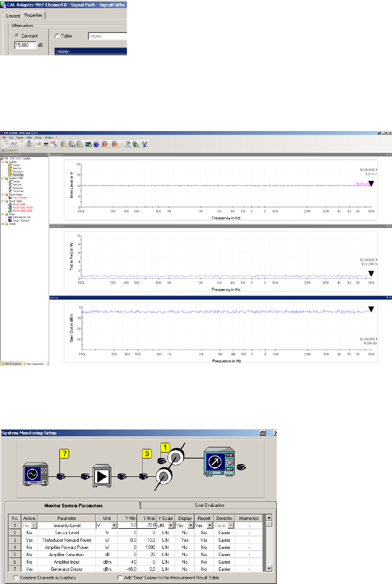Click the line-graph icon in EMC32 toolbar

pos(14,144)
